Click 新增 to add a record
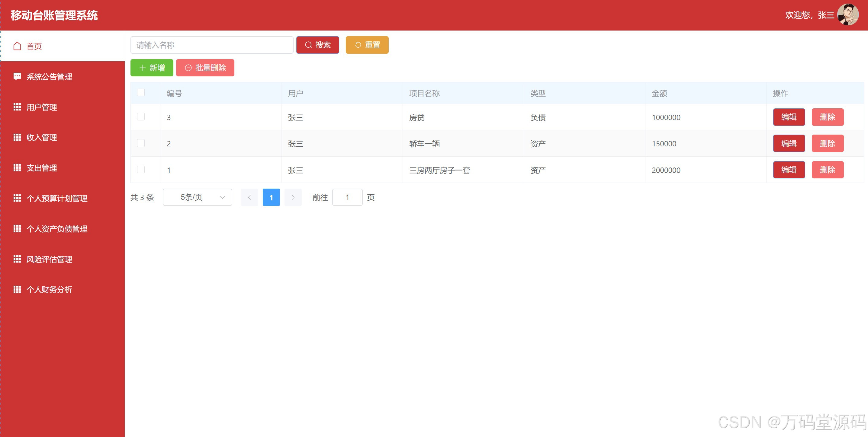Image resolution: width=868 pixels, height=437 pixels. pyautogui.click(x=152, y=68)
